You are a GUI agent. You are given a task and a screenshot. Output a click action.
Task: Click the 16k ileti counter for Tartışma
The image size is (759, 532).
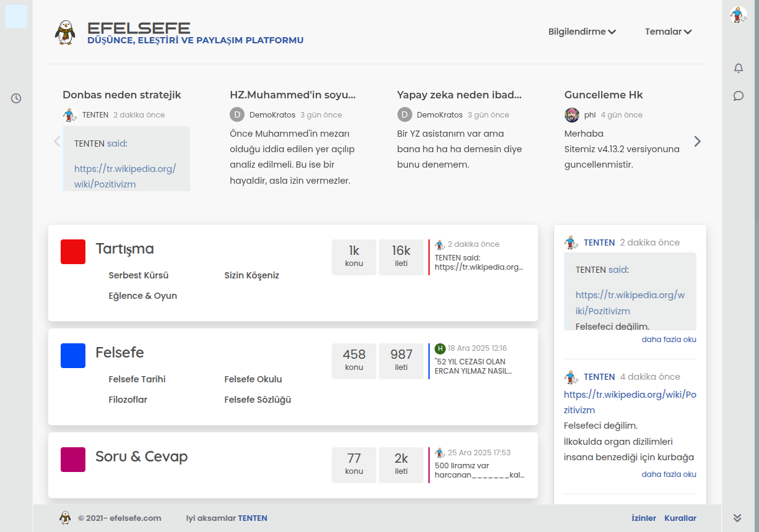pos(401,257)
